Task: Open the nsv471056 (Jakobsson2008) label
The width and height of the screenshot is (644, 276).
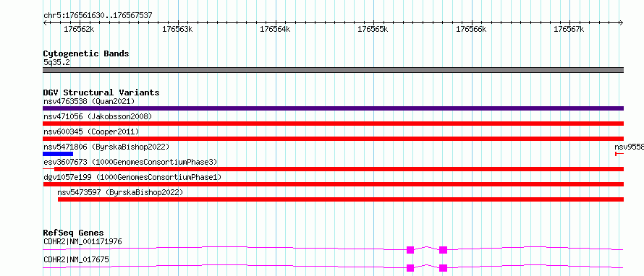Action: tap(98, 116)
